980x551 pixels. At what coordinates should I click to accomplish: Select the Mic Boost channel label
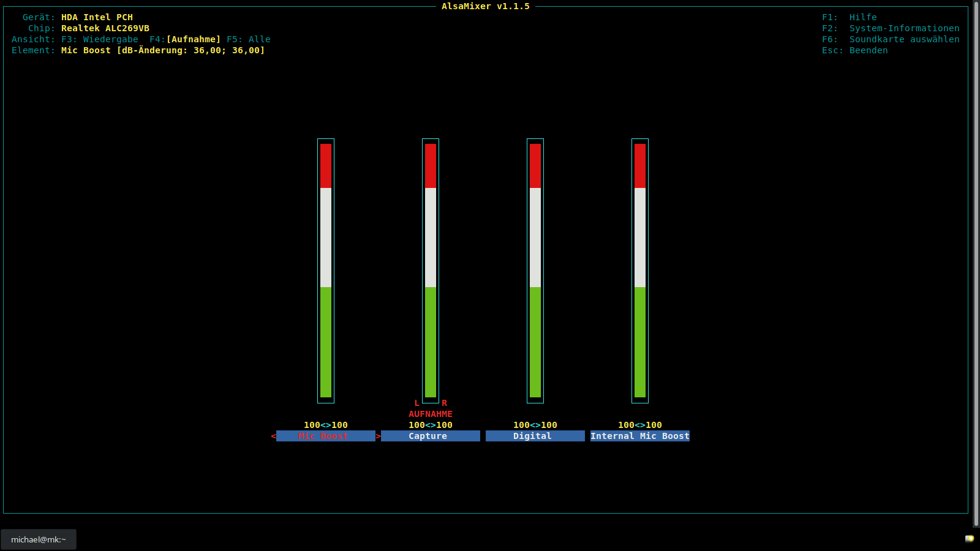(325, 436)
